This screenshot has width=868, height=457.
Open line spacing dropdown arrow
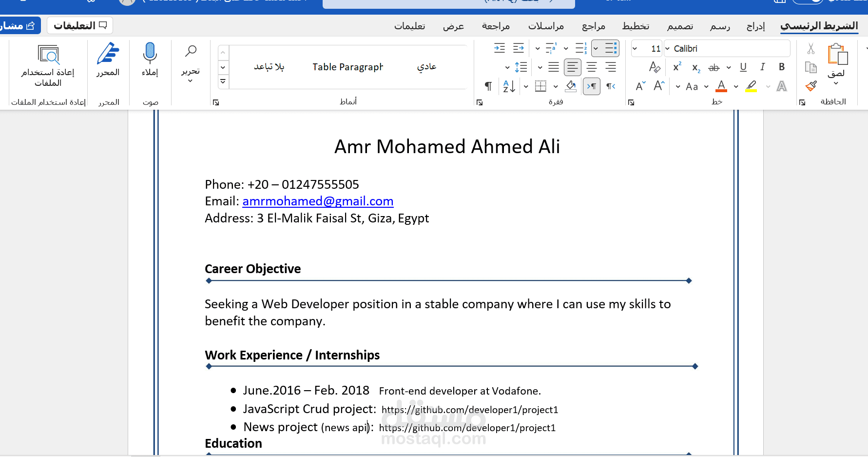[x=507, y=67]
